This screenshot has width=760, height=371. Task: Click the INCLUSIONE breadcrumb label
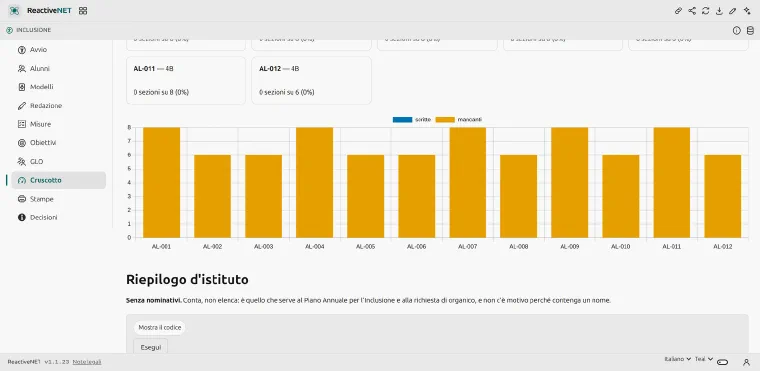coord(33,30)
